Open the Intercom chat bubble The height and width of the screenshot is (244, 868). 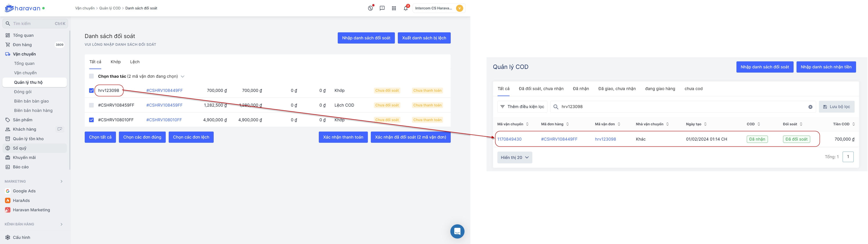click(x=457, y=231)
